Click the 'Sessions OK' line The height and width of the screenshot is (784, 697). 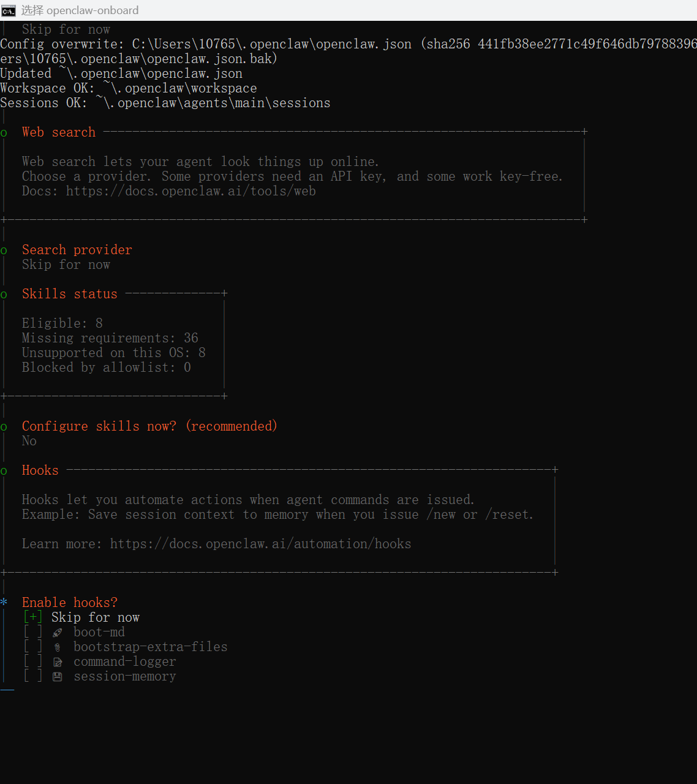pyautogui.click(x=165, y=103)
